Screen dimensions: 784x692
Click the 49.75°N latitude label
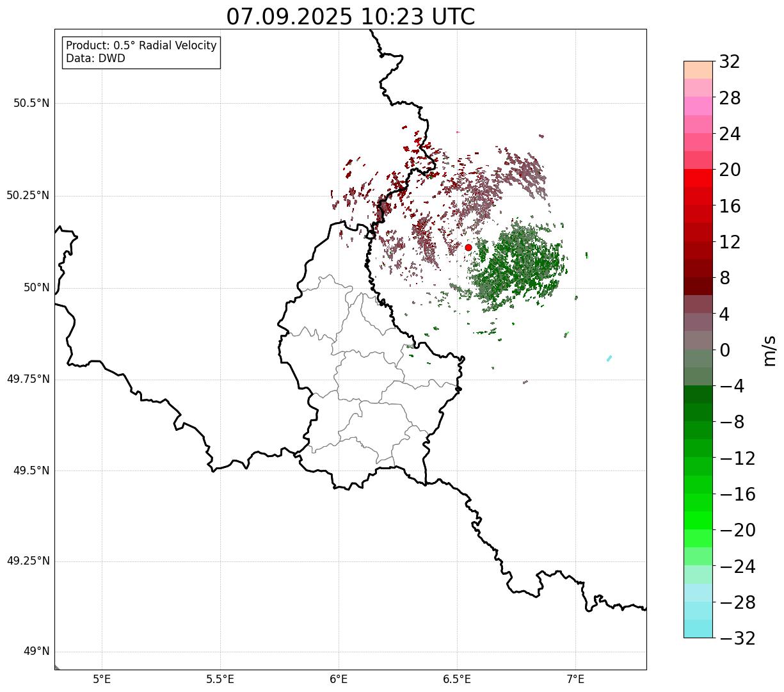click(x=28, y=379)
